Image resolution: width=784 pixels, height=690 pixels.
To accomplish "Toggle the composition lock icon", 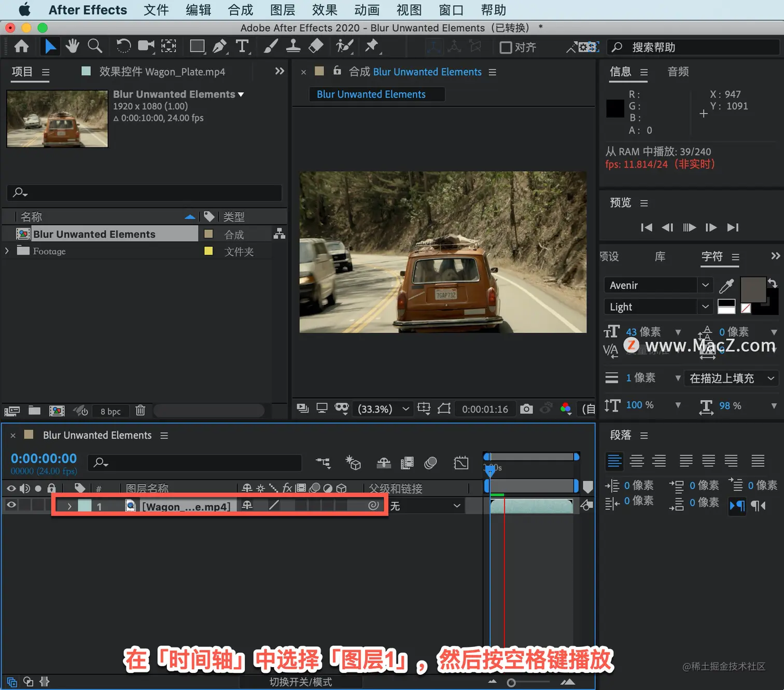I will pyautogui.click(x=337, y=71).
